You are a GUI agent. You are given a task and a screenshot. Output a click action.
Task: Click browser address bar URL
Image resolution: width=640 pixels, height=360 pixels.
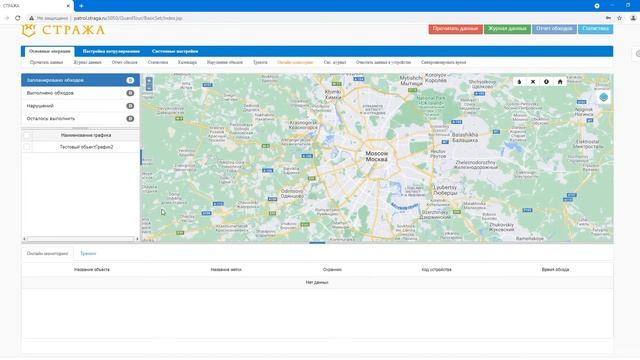pyautogui.click(x=128, y=18)
